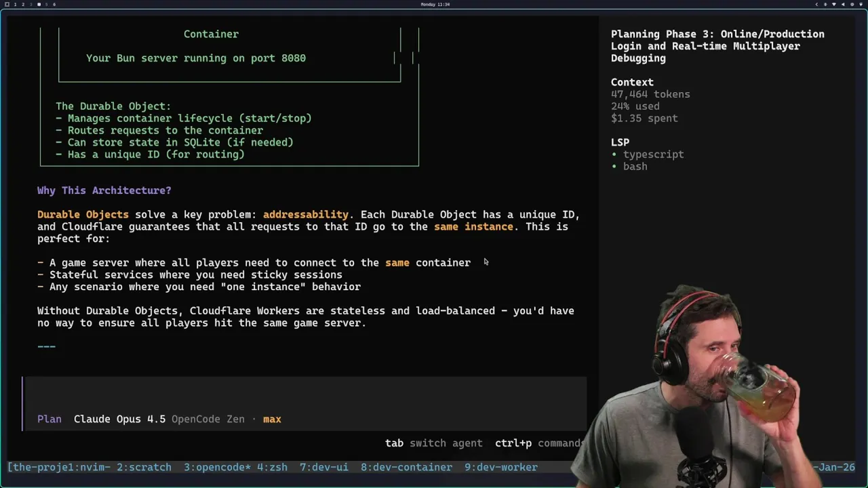Select tmux window 9:dev-worker
Viewport: 868px width, 488px height.
[501, 467]
